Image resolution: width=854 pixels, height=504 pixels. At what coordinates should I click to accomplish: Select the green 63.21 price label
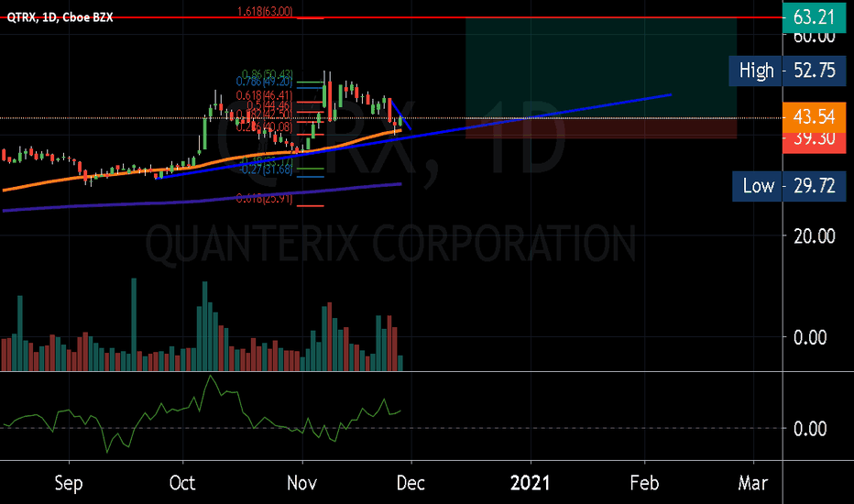(x=815, y=16)
